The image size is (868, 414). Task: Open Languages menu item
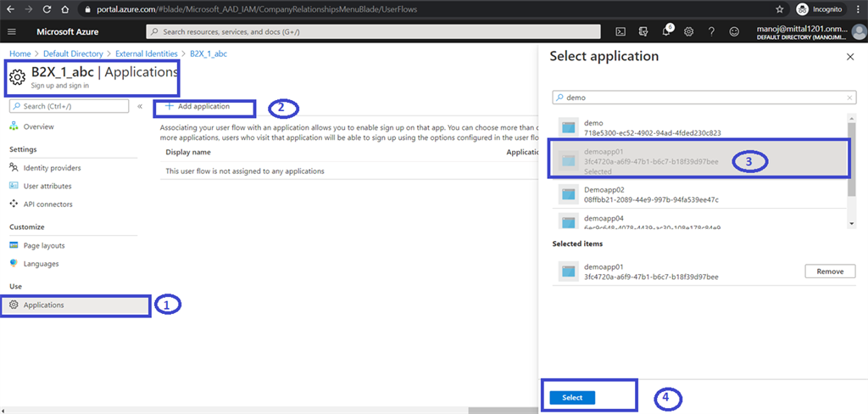(41, 263)
